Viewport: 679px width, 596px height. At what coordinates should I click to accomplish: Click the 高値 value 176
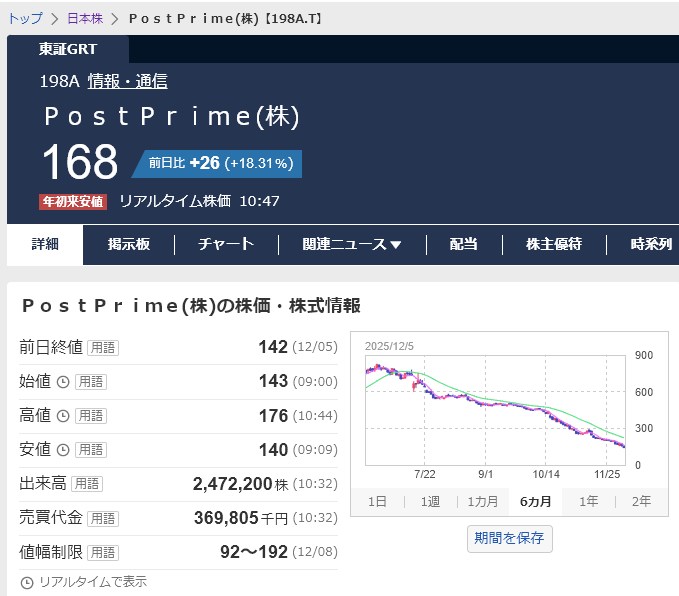click(x=273, y=416)
